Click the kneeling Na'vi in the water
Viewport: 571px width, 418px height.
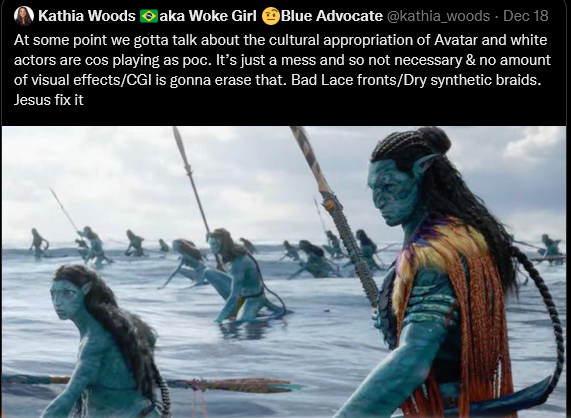click(x=240, y=277)
